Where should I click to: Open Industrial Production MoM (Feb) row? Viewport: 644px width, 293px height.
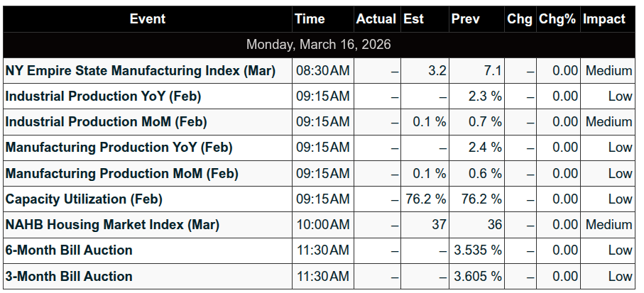point(107,122)
